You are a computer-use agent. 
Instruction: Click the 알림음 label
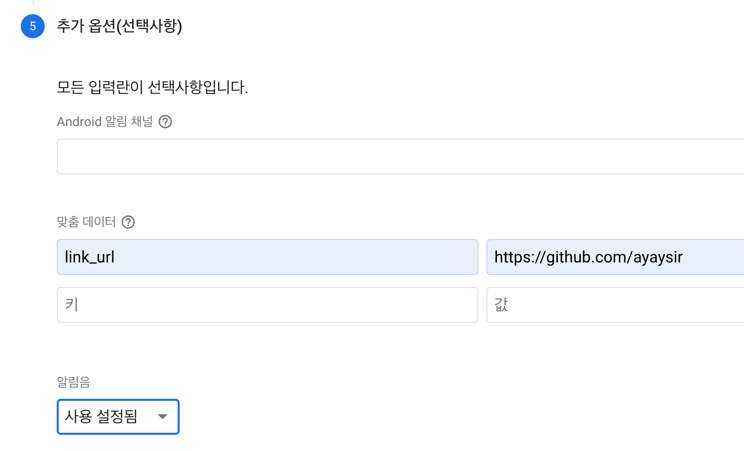coord(75,382)
